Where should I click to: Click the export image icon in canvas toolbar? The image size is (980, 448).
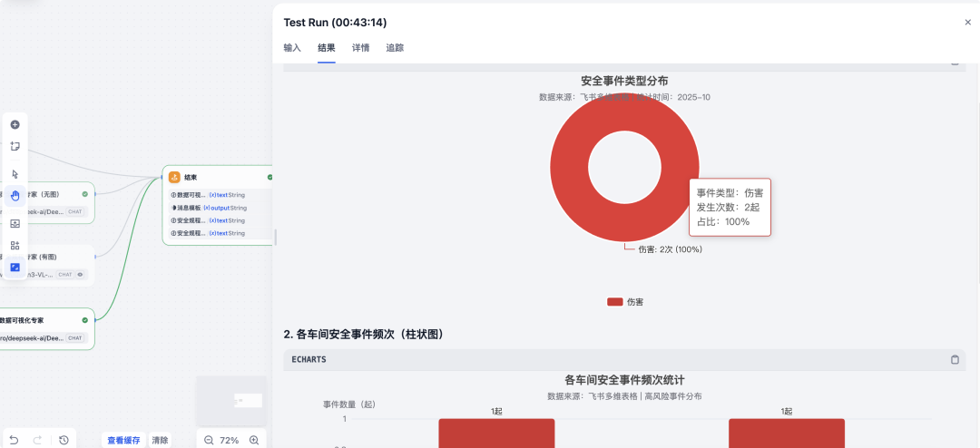click(x=15, y=224)
